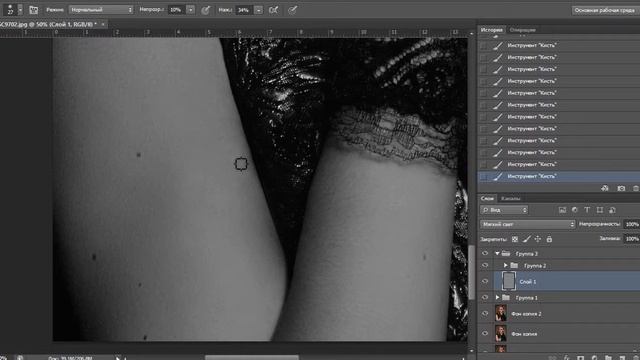Image resolution: width=640 pixels, height=360 pixels.
Task: Filter layers by adjustment layers icon
Action: (x=575, y=210)
